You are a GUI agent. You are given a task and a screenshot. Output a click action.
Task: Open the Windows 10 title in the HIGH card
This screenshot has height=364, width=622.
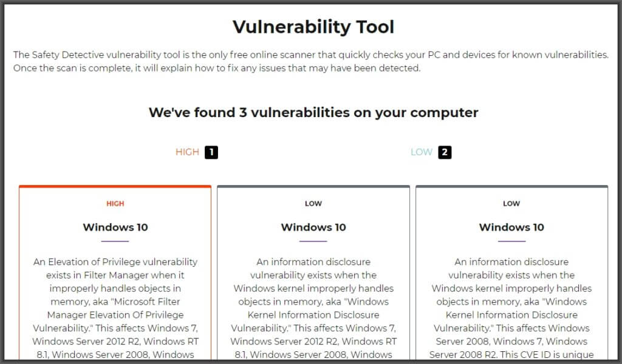pos(115,227)
